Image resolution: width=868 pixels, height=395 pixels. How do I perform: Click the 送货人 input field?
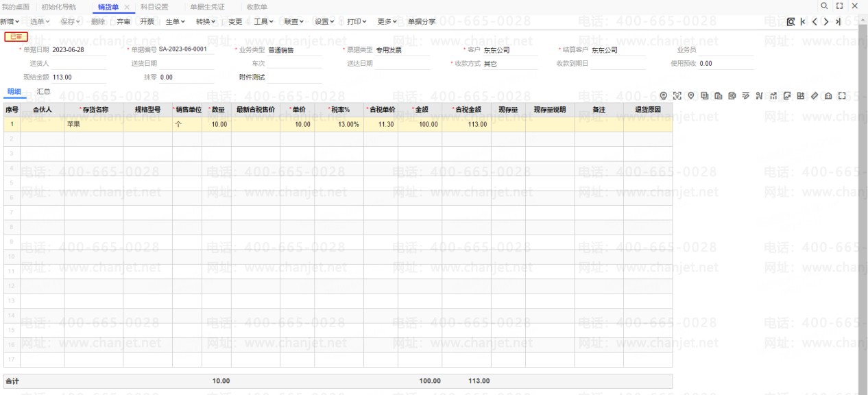(79, 64)
